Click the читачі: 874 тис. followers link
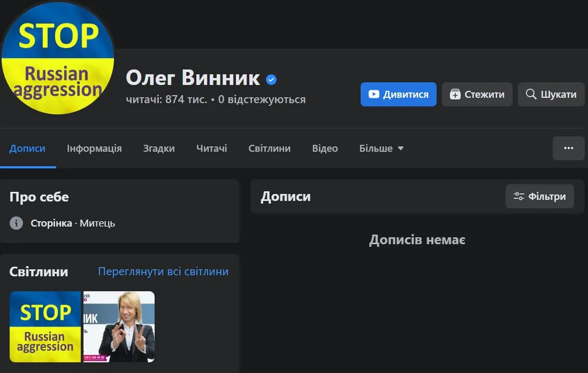Viewport: 588px width, 373px height. point(166,99)
